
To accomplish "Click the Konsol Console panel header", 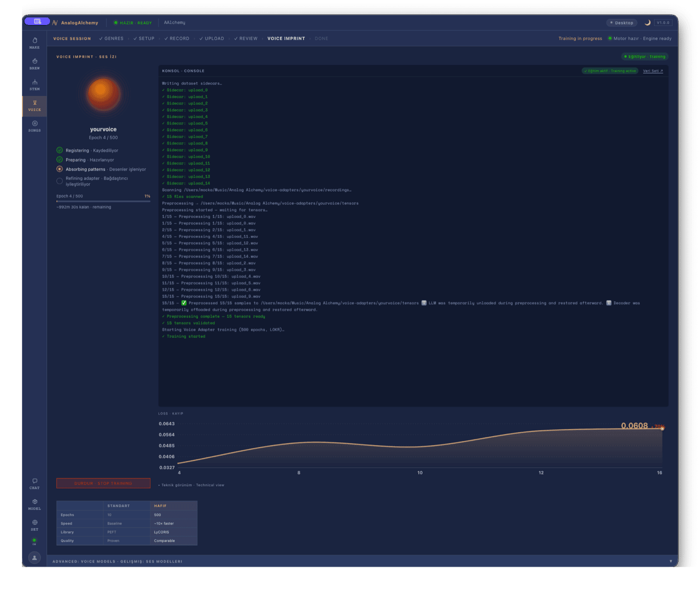I will click(x=183, y=71).
